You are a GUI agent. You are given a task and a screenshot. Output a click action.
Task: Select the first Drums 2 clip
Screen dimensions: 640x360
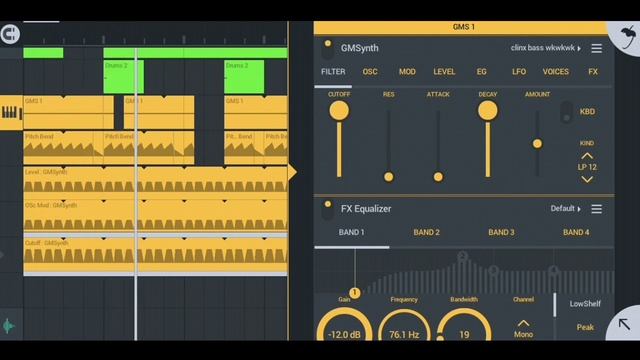coord(124,77)
